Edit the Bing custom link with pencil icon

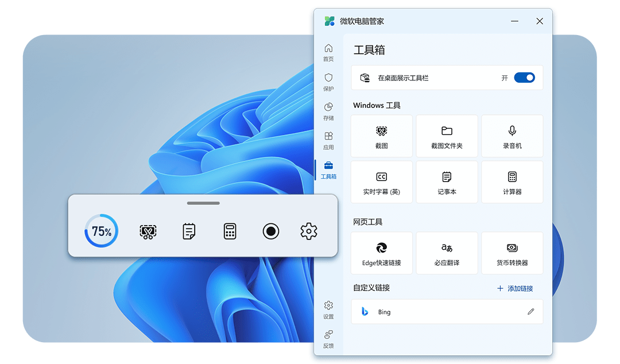[530, 312]
